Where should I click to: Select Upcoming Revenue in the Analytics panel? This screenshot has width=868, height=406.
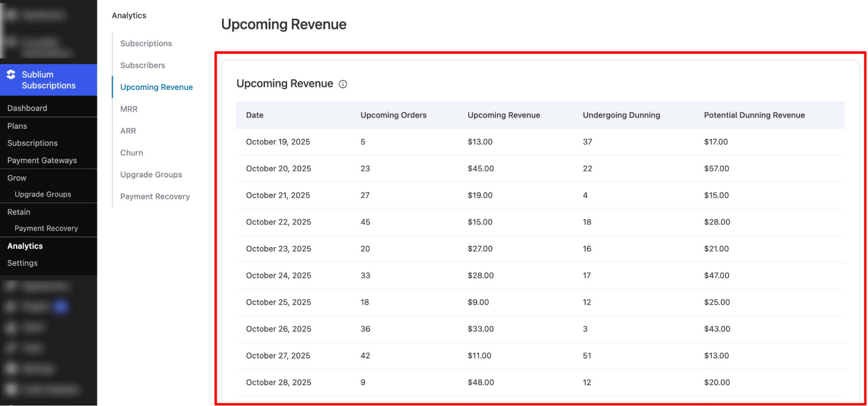(156, 87)
